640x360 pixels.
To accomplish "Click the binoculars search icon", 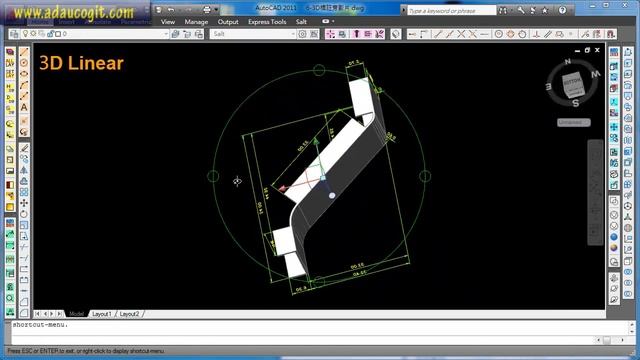I will (503, 10).
